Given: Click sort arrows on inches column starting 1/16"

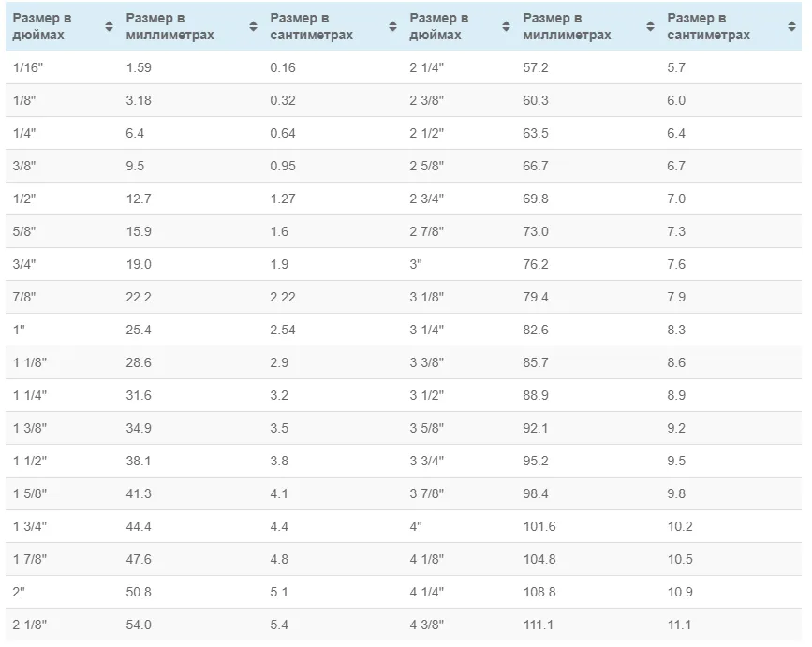Looking at the screenshot, I should point(109,26).
